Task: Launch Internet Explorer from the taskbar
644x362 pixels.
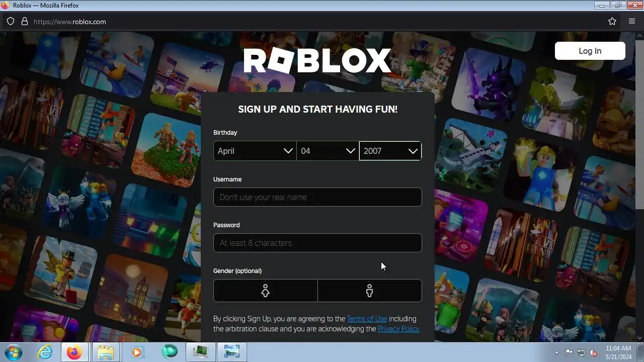Action: point(45,352)
